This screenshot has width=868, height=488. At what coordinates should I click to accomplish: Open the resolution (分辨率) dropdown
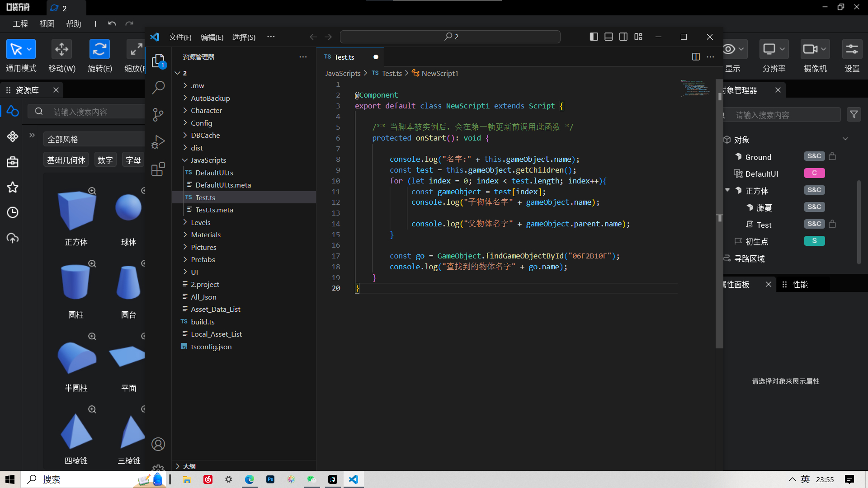point(774,49)
